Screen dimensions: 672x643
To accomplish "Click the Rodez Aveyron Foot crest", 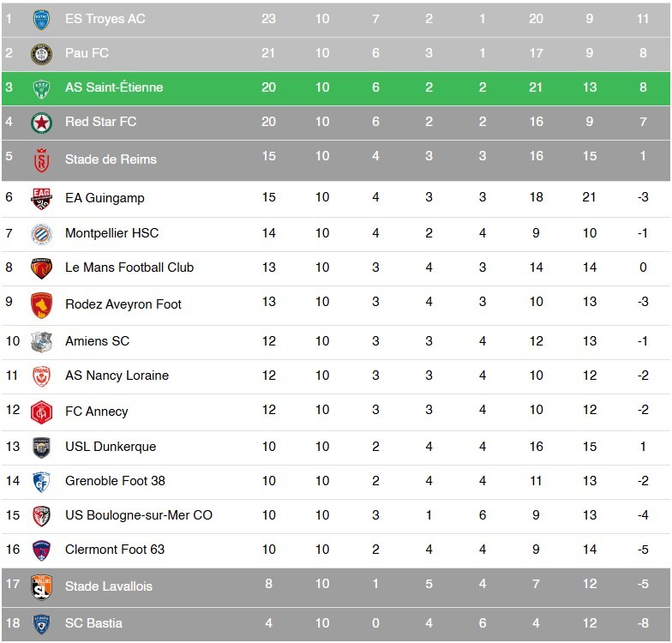I will coord(41,304).
